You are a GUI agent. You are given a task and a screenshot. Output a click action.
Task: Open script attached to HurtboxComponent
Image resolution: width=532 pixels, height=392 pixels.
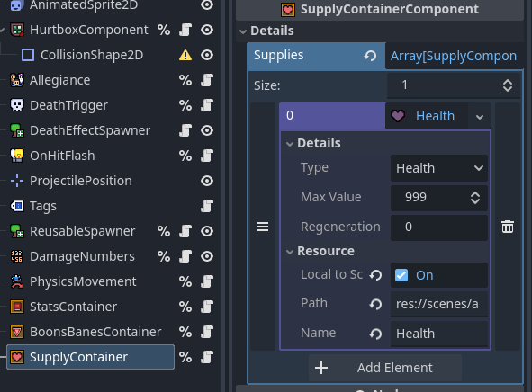[x=185, y=30]
